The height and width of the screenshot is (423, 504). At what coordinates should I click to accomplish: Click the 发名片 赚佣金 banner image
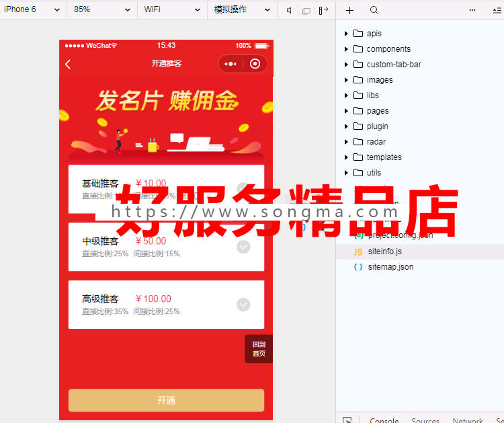166,120
